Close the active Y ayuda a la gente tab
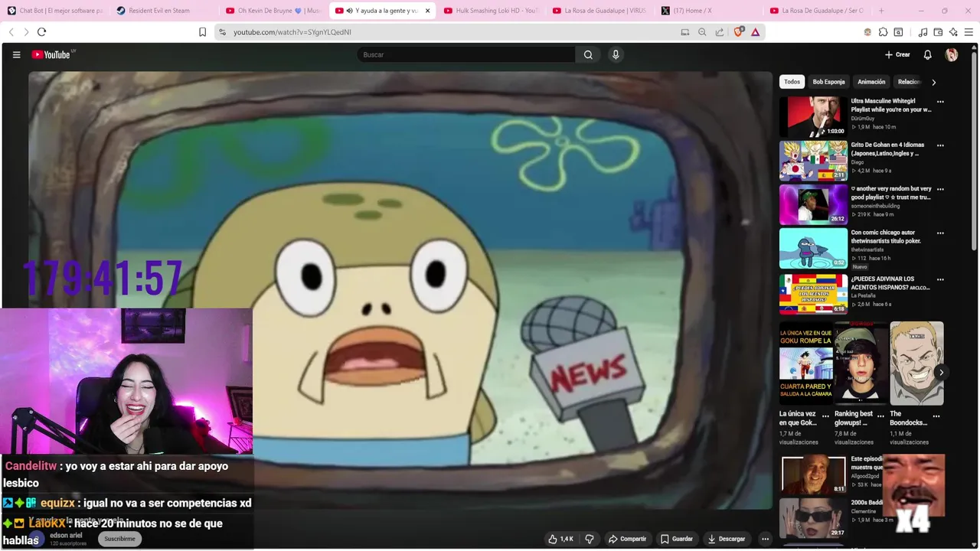Screen dimensions: 980x551 [428, 11]
